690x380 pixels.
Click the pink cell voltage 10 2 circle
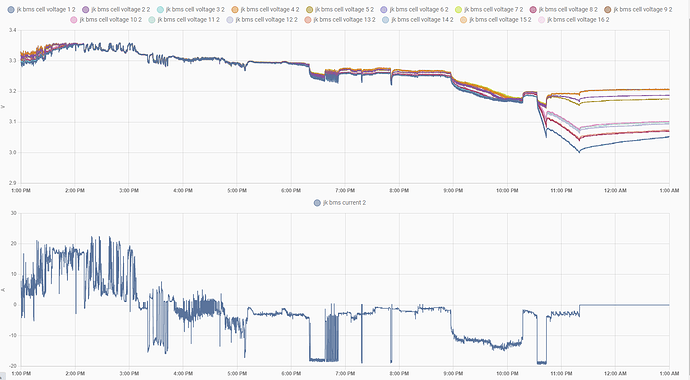73,20
